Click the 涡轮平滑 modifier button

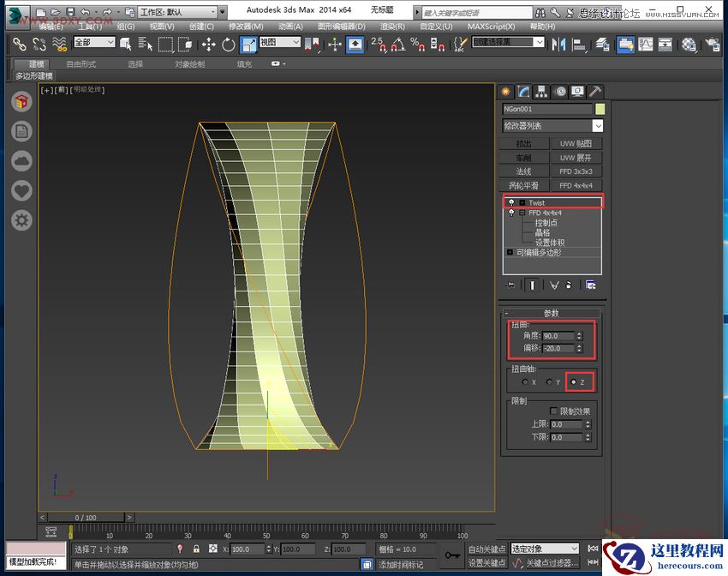pos(523,185)
